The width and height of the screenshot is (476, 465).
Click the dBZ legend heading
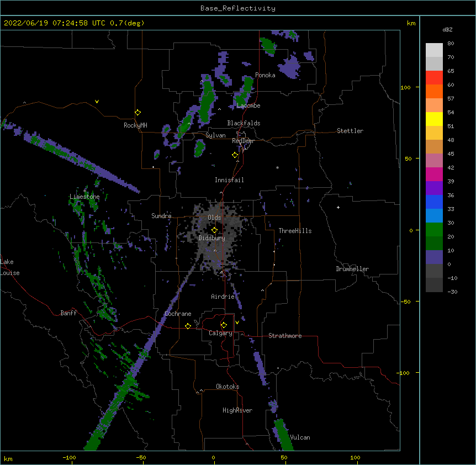(447, 29)
